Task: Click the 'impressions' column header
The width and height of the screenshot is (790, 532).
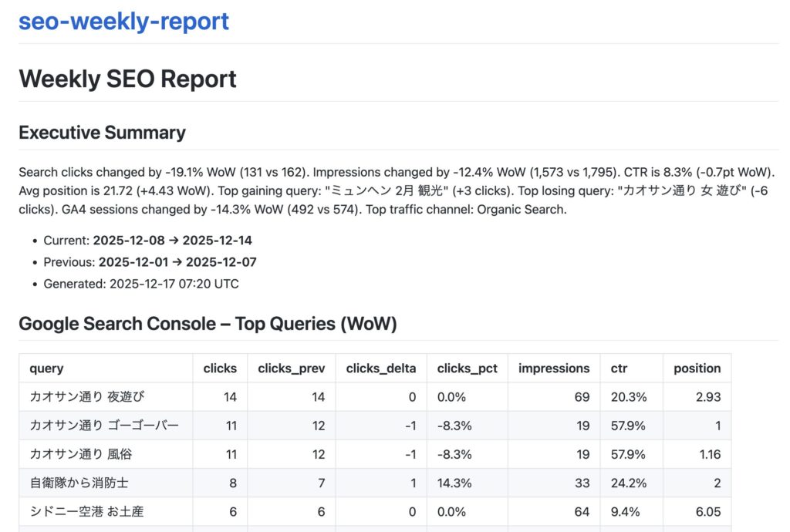Action: [x=554, y=369]
